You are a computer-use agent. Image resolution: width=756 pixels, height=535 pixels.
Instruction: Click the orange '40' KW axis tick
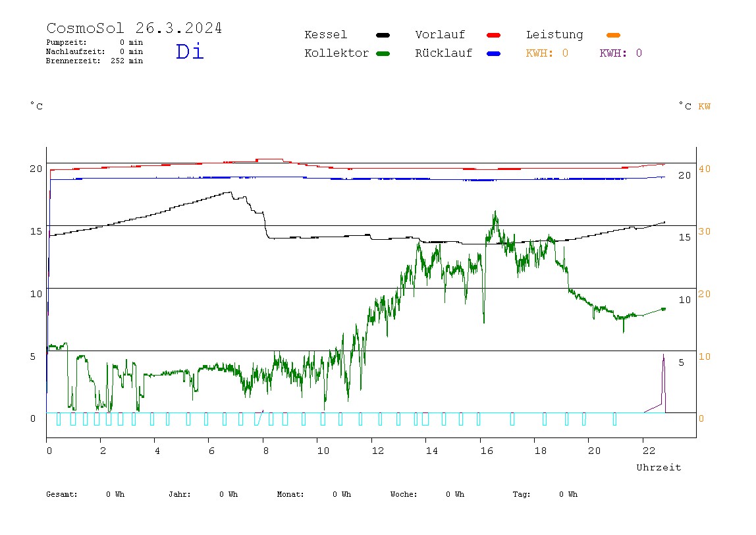(x=705, y=169)
